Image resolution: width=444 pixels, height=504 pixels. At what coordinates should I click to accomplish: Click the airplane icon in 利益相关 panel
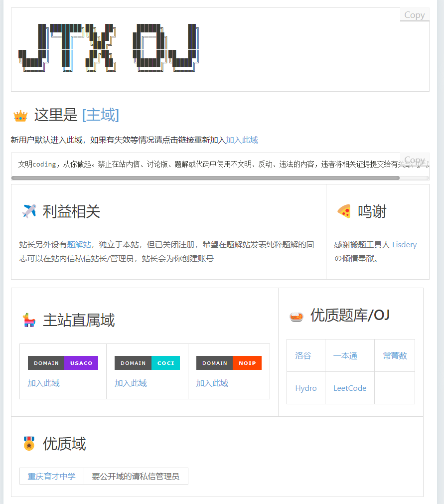[x=29, y=210]
